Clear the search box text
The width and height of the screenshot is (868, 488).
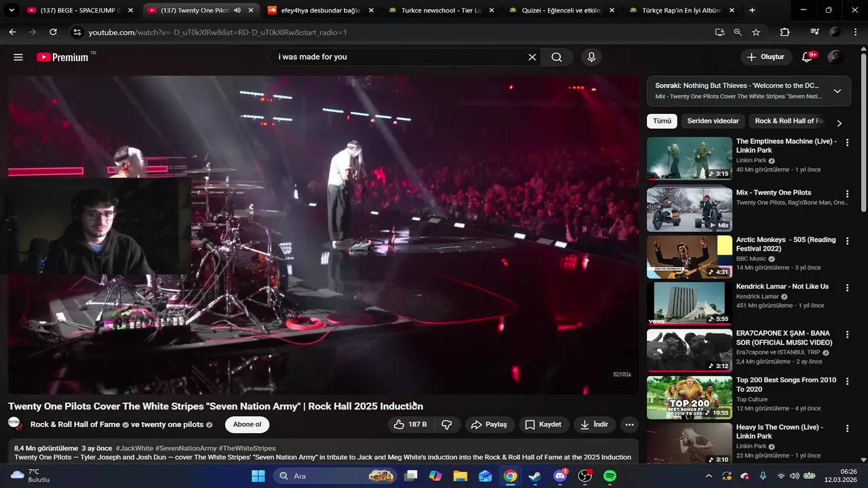pyautogui.click(x=532, y=57)
